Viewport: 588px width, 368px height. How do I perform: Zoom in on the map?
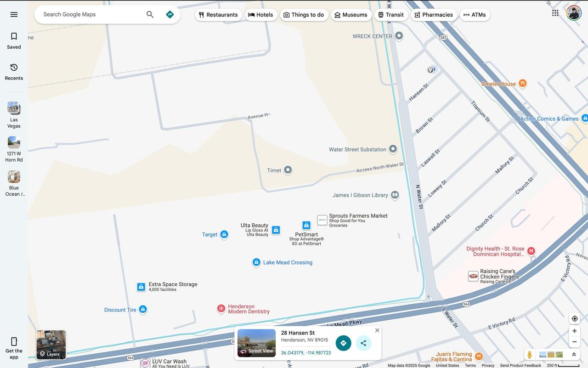pos(574,331)
